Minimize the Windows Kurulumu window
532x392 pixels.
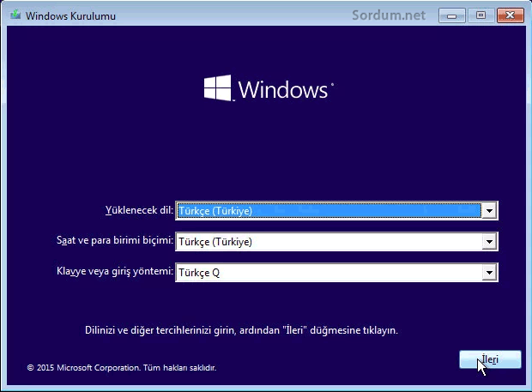click(x=451, y=15)
